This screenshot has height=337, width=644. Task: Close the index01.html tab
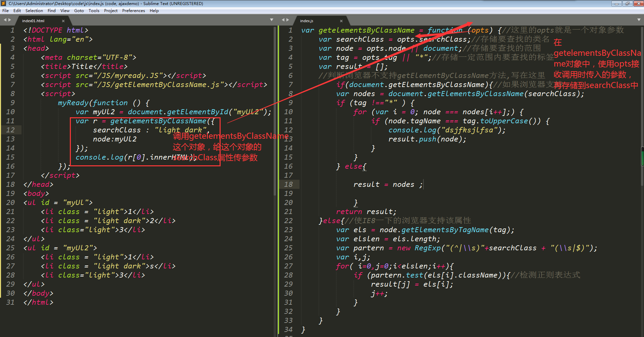(x=63, y=21)
